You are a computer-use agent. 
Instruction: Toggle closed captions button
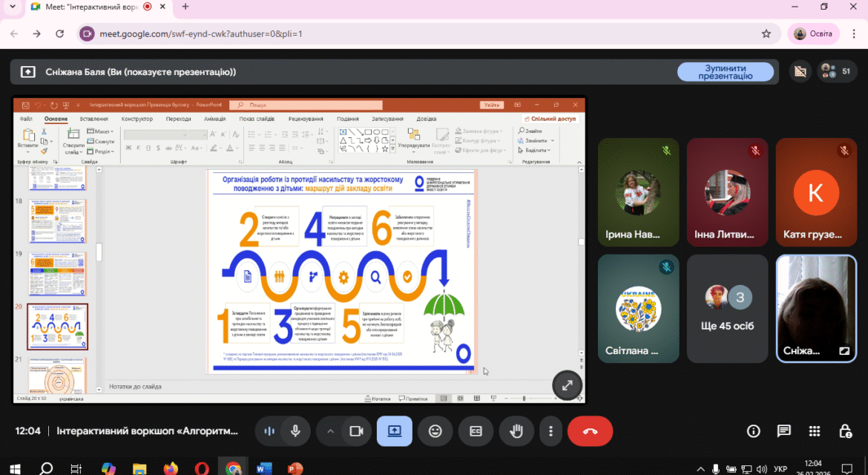click(x=476, y=430)
